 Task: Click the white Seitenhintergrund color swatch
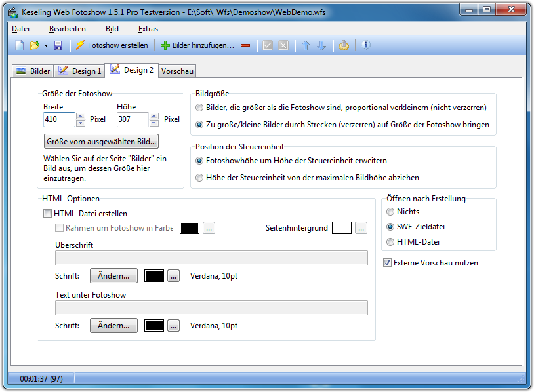point(341,228)
